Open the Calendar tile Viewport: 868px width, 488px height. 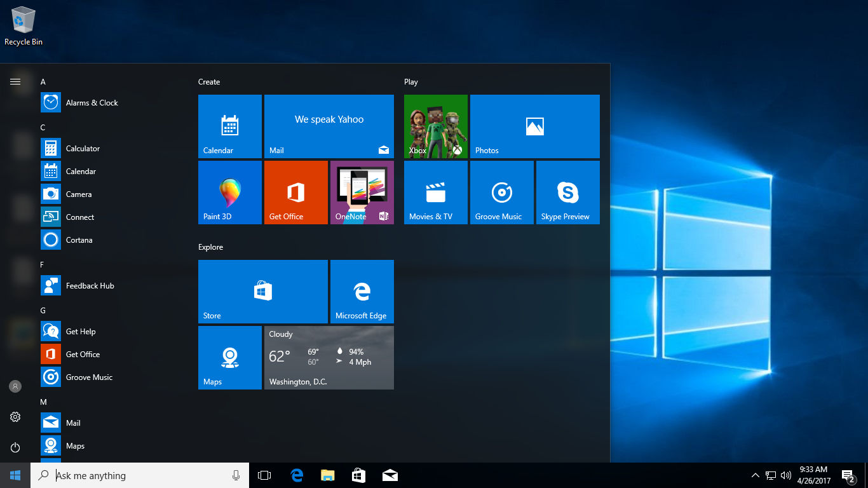pyautogui.click(x=230, y=126)
